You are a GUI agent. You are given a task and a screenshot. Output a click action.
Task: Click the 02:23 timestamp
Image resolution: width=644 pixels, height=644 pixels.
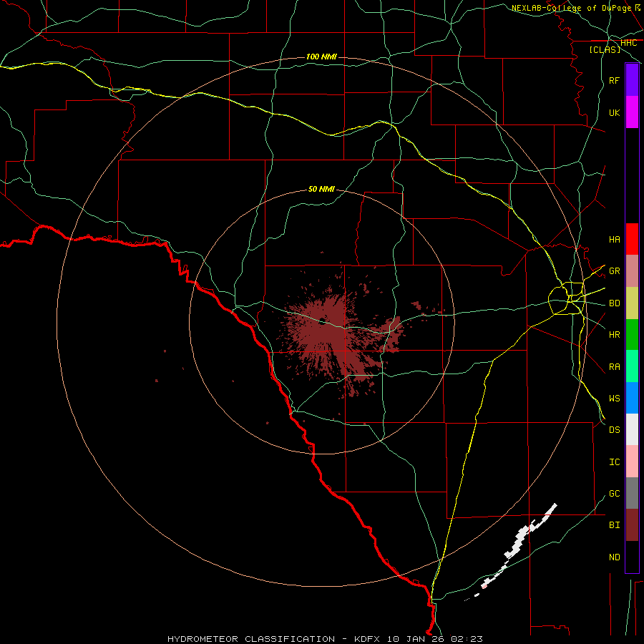click(467, 639)
